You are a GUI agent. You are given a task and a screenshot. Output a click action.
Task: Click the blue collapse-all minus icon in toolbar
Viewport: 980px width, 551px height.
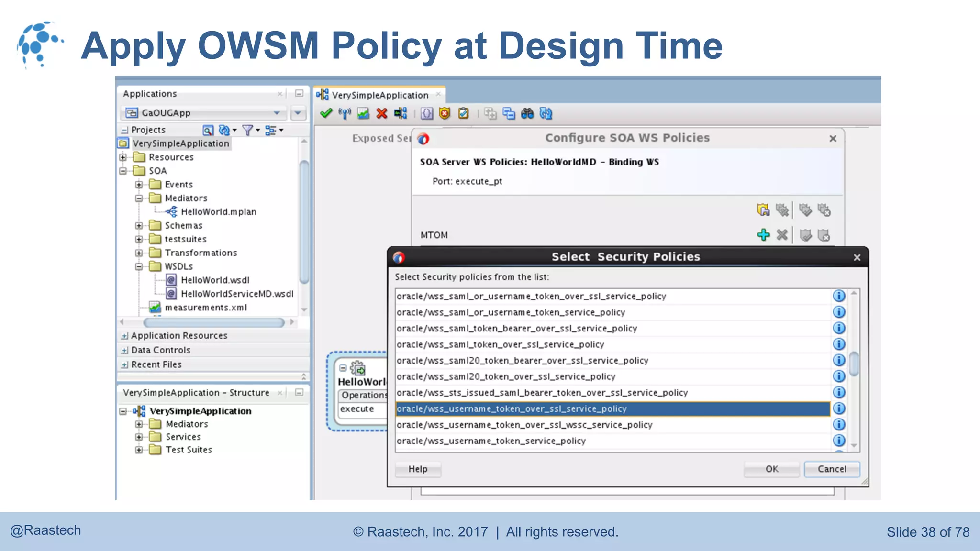(x=509, y=113)
